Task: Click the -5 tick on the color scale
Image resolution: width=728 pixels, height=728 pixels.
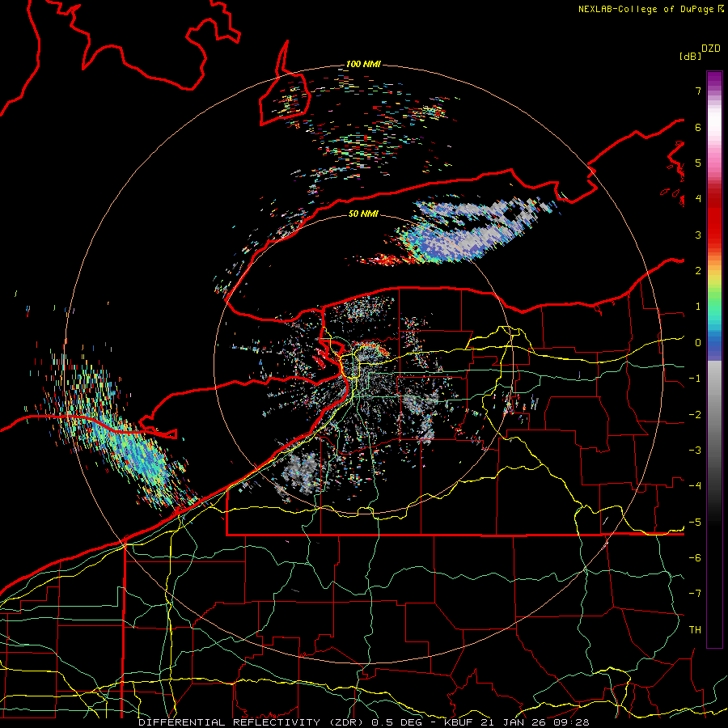Action: tap(695, 523)
